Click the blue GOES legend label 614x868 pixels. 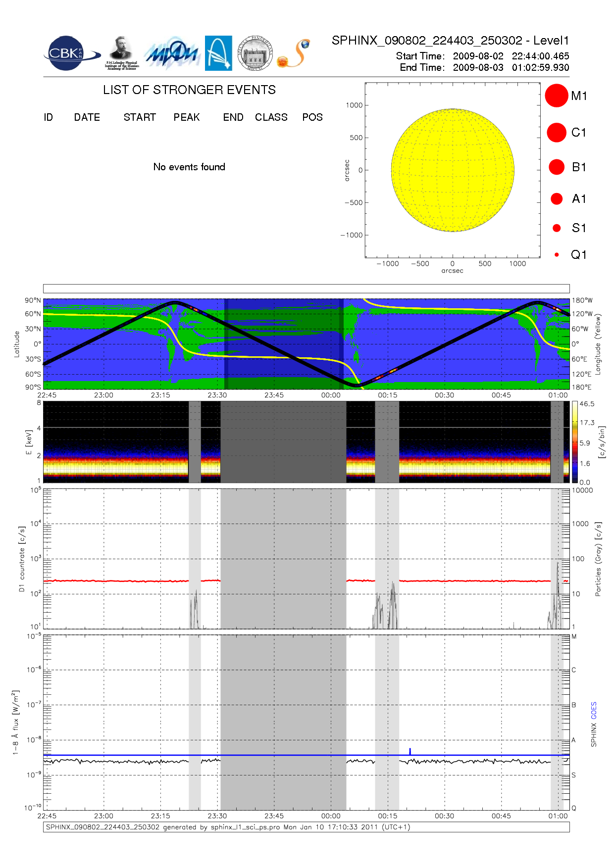tap(594, 711)
